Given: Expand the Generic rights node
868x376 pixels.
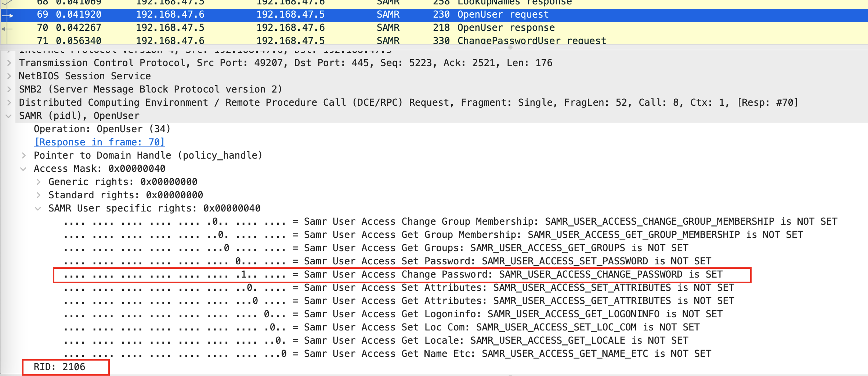Looking at the screenshot, I should (39, 182).
